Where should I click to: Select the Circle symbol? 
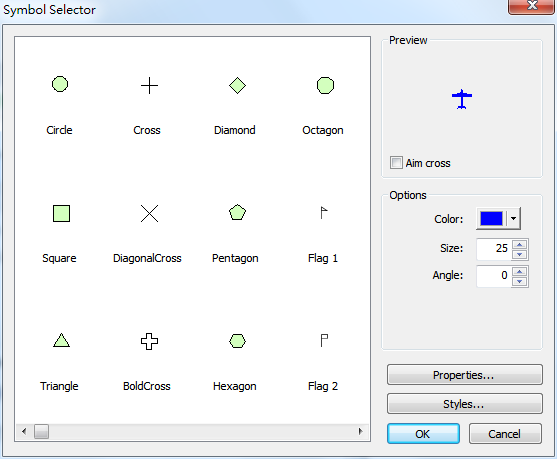[x=60, y=85]
